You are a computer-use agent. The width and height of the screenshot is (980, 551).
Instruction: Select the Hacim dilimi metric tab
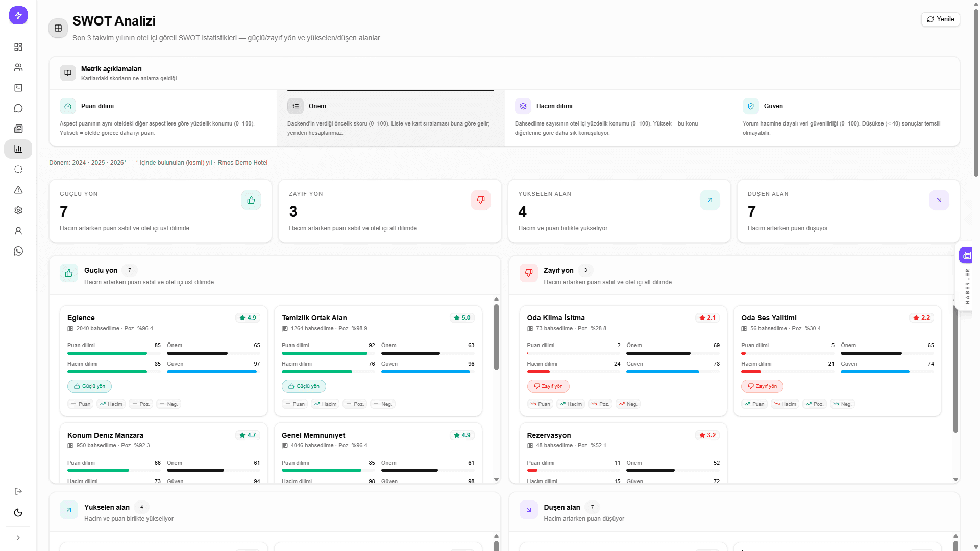point(618,118)
